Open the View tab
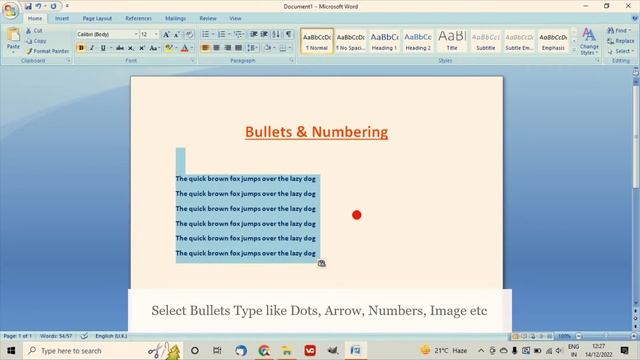This screenshot has width=640, height=360. tap(235, 18)
